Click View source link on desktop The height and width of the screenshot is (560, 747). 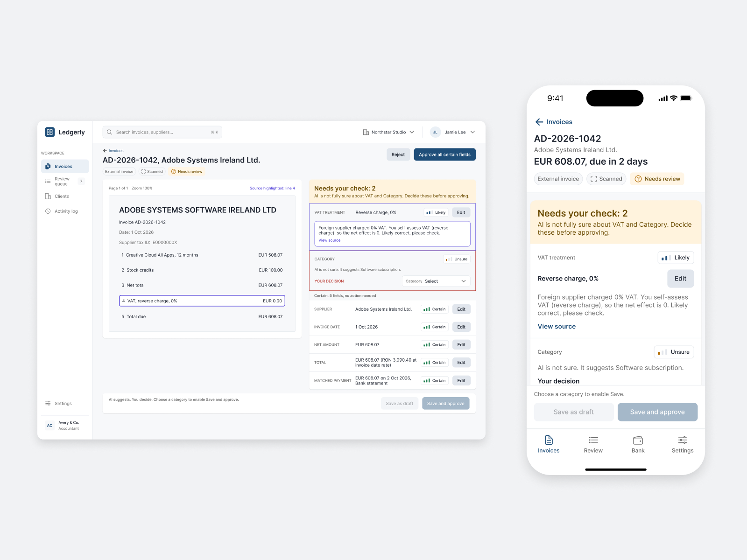330,240
